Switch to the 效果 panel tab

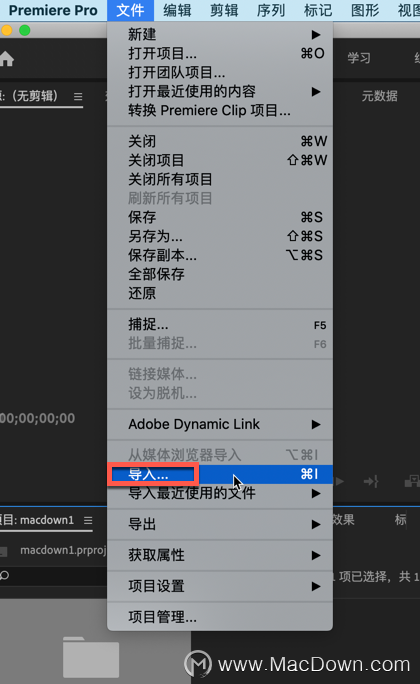tap(344, 520)
